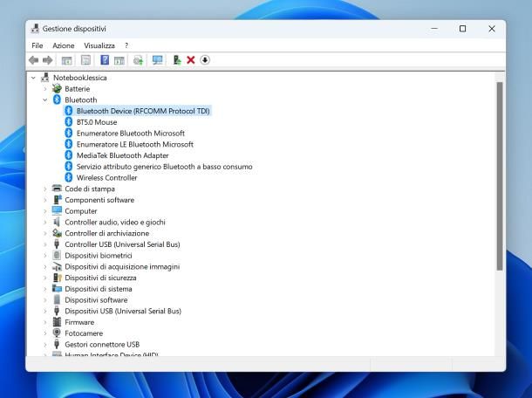Image resolution: width=532 pixels, height=398 pixels.
Task: Click the computer icon beside NotebookJessica
Action: pos(44,78)
